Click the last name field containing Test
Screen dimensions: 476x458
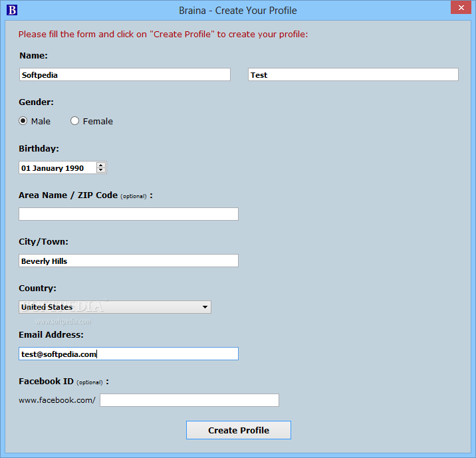click(x=353, y=74)
